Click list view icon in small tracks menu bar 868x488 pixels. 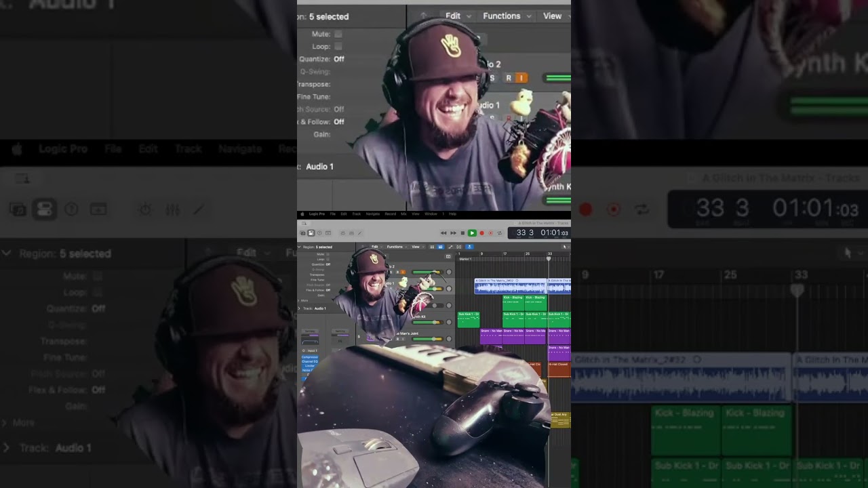432,247
